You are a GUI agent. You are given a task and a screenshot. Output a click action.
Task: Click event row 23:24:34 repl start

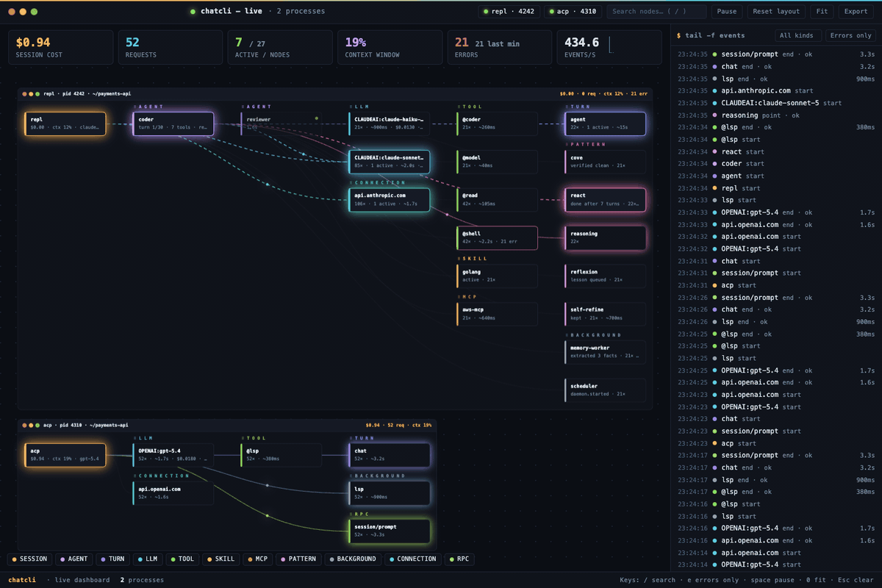776,188
